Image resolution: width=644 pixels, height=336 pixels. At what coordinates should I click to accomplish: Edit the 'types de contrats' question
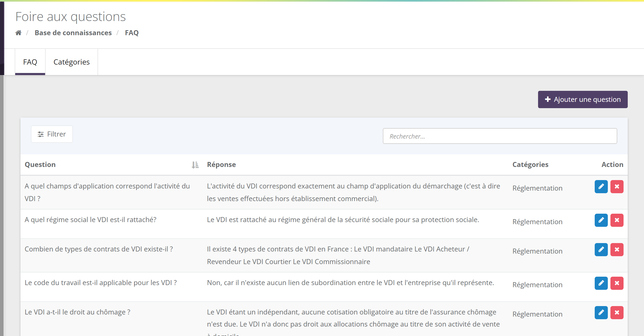(x=601, y=250)
